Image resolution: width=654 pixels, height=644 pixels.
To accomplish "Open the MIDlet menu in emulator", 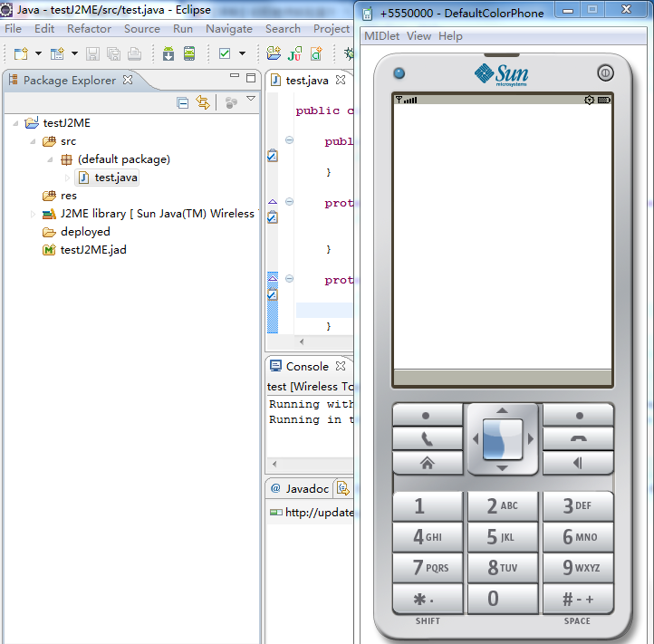I will pos(382,36).
